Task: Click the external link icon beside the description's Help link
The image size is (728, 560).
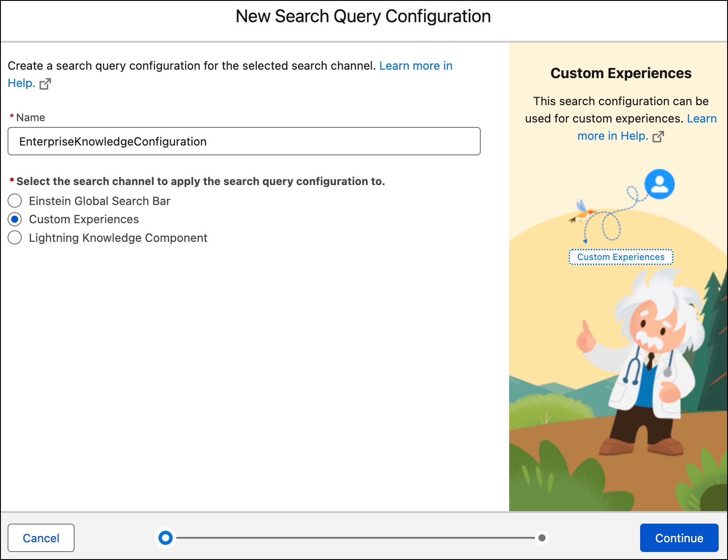Action: pos(45,83)
